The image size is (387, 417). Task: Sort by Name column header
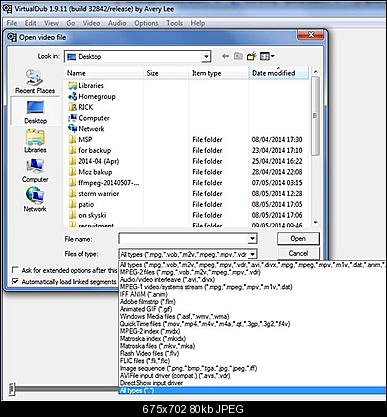[104, 73]
